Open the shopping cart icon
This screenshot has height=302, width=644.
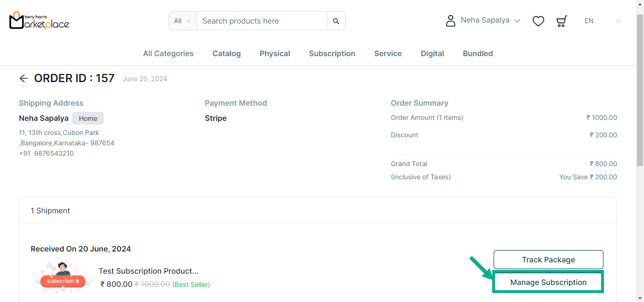click(x=561, y=21)
